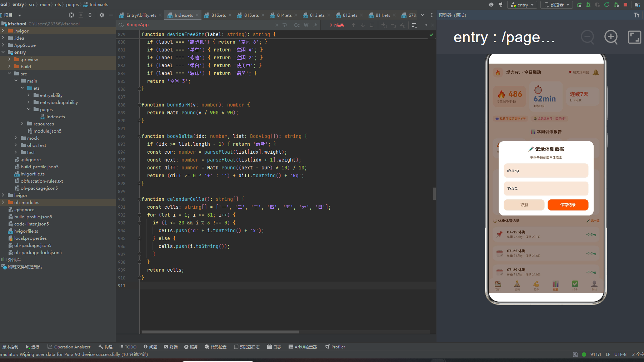Collapse all in project panel toolbar
Image resolution: width=644 pixels, height=362 pixels.
tap(90, 15)
